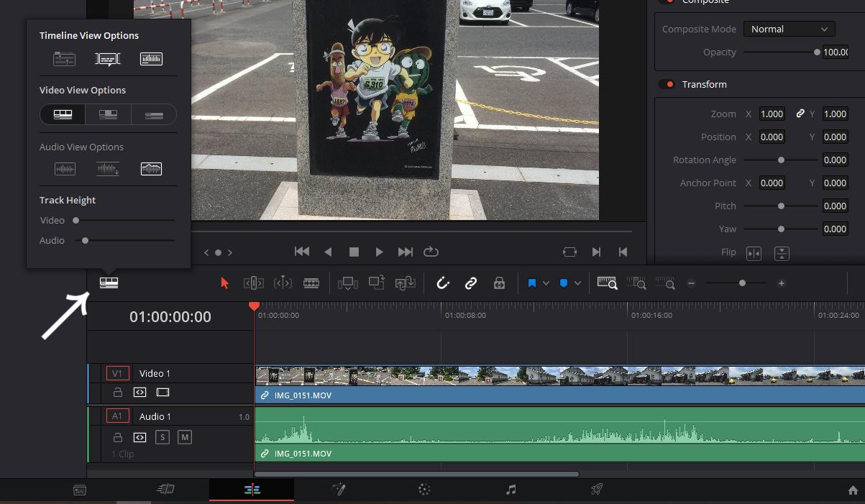Viewport: 865px width, 504px height.
Task: Click the Overwrite Clip toolbar icon
Action: [x=377, y=283]
